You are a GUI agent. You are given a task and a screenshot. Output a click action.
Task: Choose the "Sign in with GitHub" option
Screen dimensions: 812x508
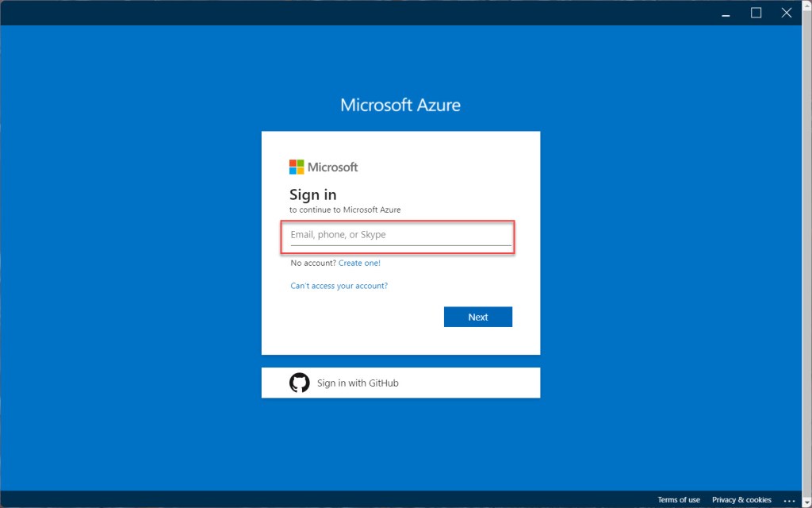pos(358,383)
